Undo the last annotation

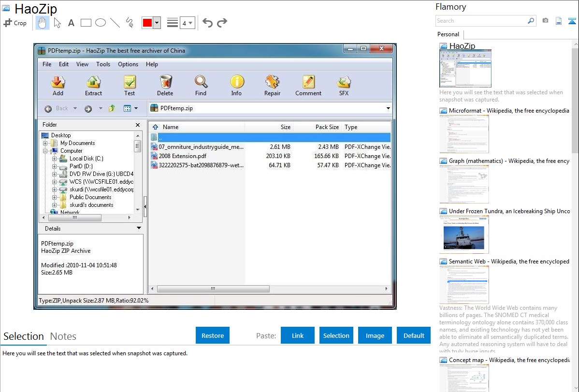(207, 23)
